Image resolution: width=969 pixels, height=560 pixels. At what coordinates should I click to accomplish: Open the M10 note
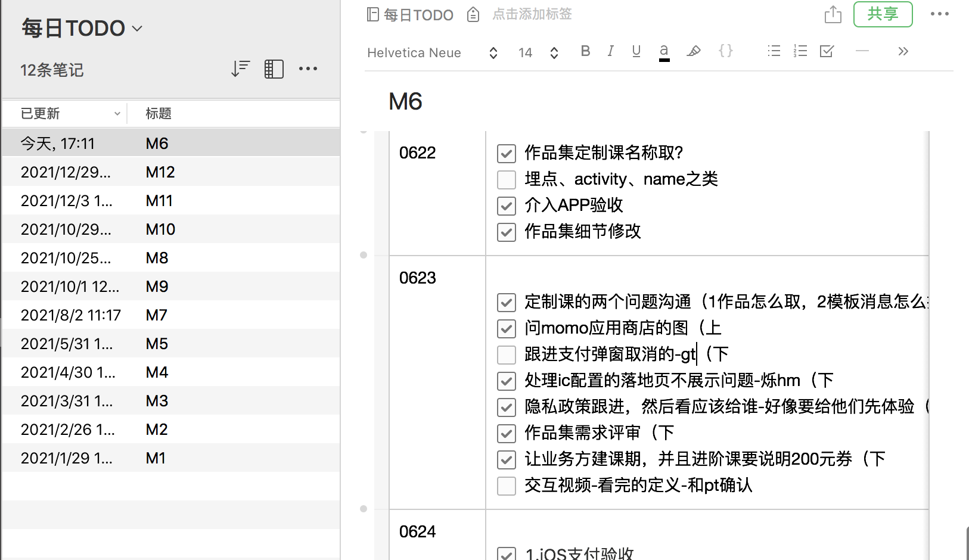coord(171,229)
